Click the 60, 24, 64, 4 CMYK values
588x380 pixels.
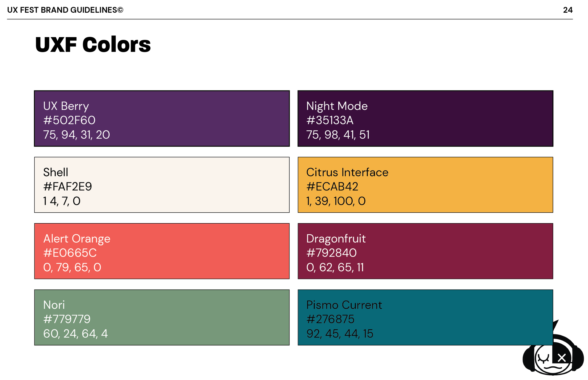point(75,334)
